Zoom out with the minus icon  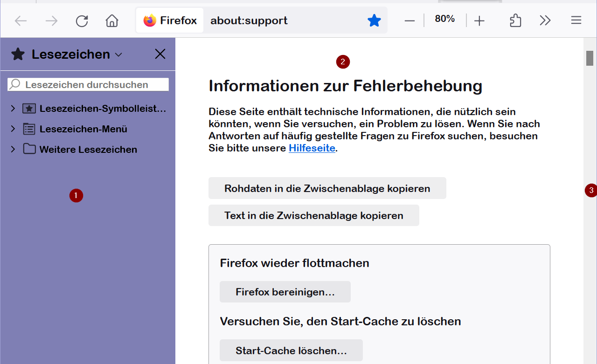tap(410, 21)
